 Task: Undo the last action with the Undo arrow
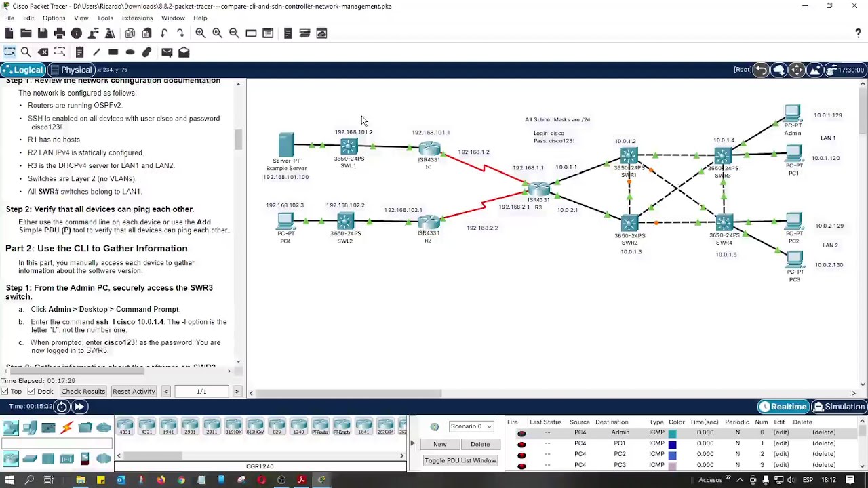(163, 33)
